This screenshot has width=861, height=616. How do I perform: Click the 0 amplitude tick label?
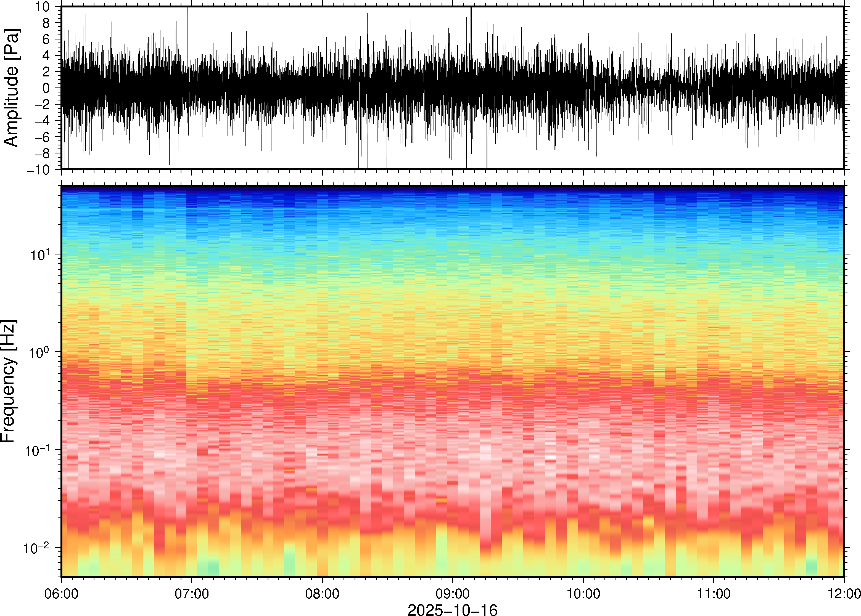pyautogui.click(x=46, y=88)
